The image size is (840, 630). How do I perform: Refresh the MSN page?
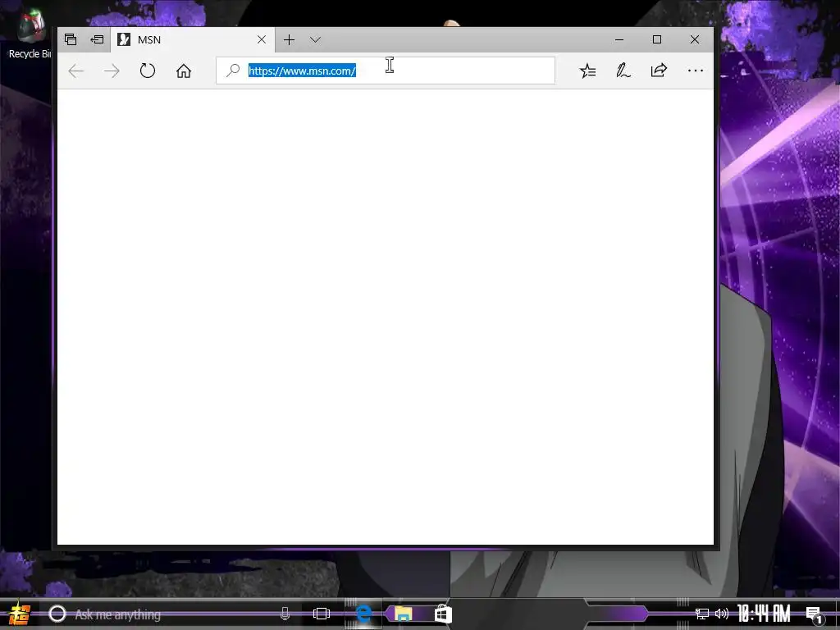[148, 71]
